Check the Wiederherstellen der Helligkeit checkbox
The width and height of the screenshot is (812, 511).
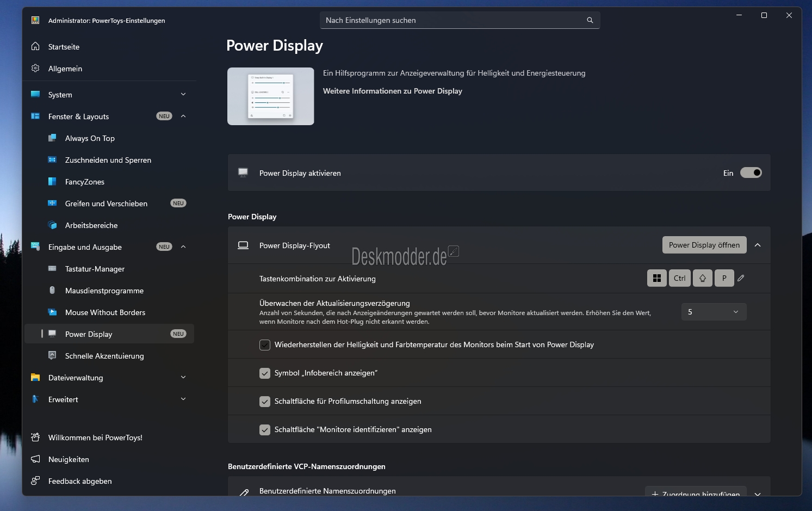265,345
